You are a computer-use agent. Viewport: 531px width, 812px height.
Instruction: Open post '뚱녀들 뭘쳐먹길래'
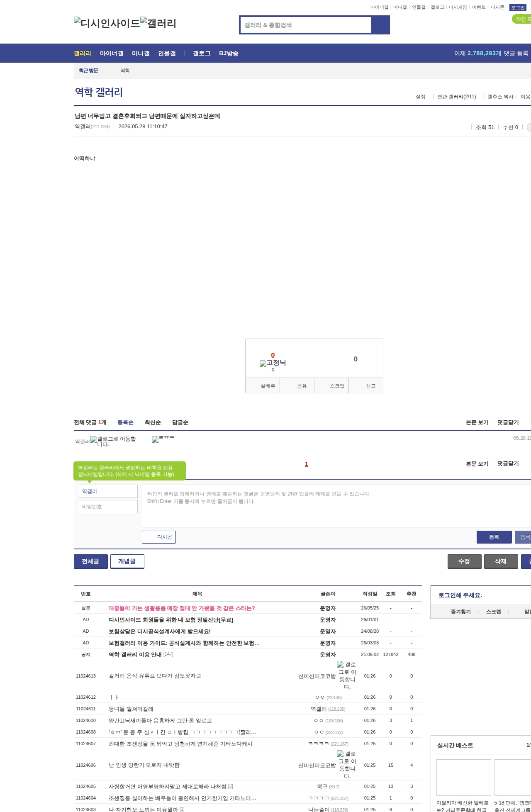point(131,709)
